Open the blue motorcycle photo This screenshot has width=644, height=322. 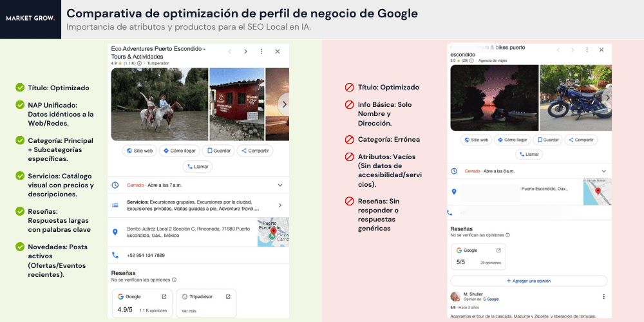click(575, 98)
